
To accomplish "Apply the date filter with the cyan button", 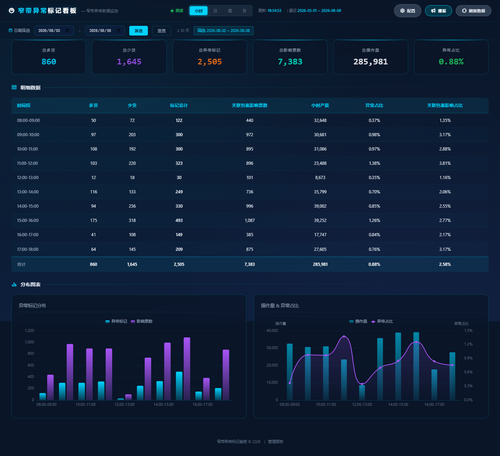I will click(x=138, y=31).
